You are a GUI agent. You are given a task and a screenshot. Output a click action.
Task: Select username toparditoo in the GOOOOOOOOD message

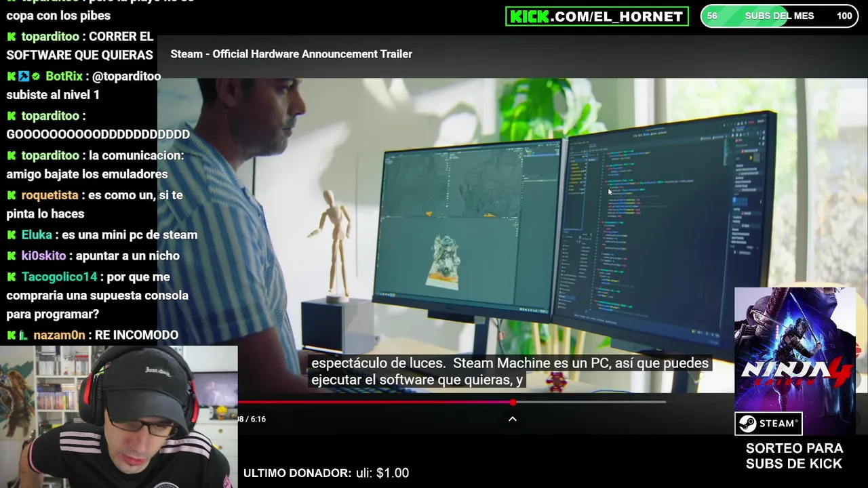pos(50,116)
